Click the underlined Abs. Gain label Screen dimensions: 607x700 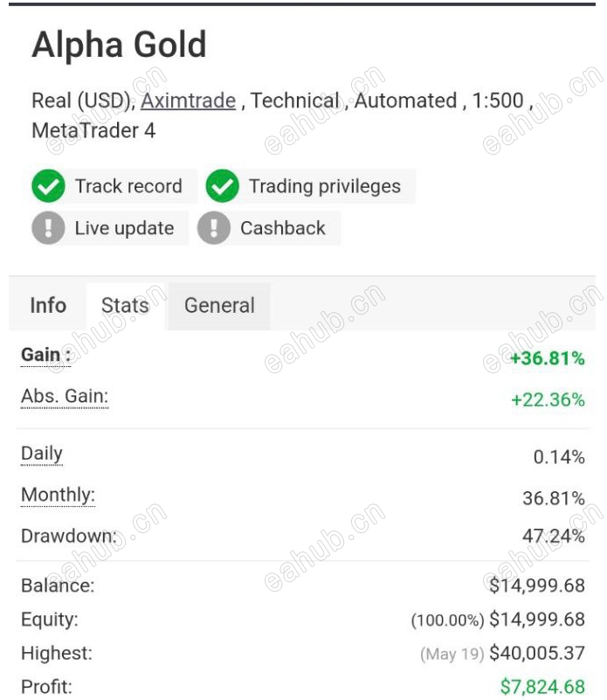pyautogui.click(x=65, y=396)
